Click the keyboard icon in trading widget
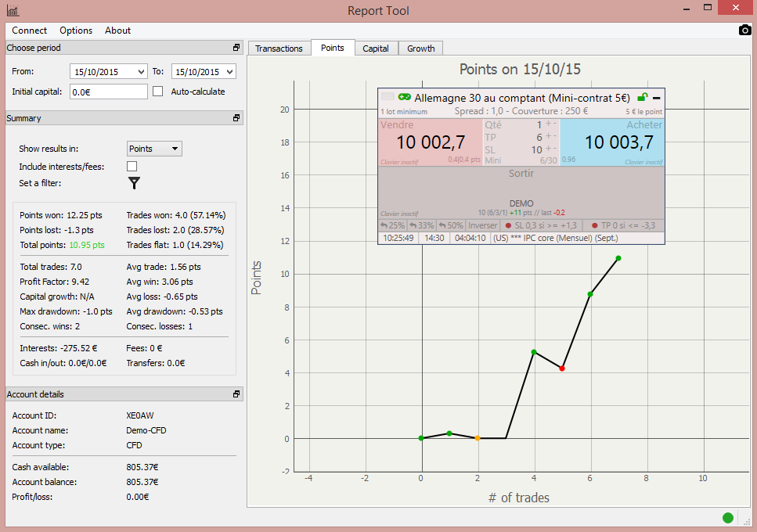Image resolution: width=757 pixels, height=532 pixels. click(388, 97)
